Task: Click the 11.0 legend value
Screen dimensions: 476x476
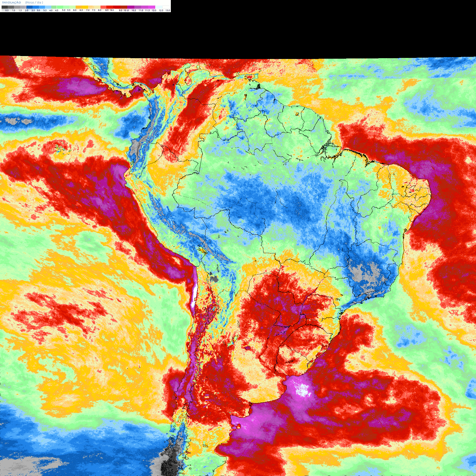Action: (141, 10)
